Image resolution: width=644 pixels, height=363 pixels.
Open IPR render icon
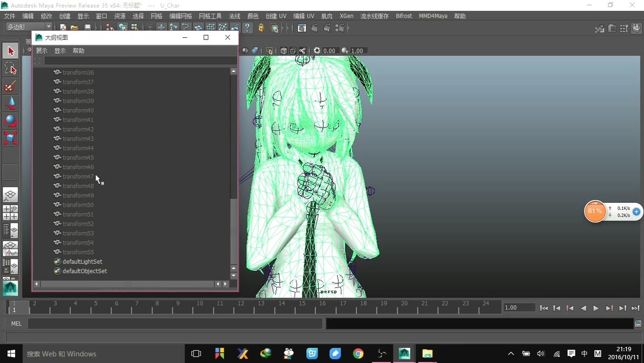[327, 28]
